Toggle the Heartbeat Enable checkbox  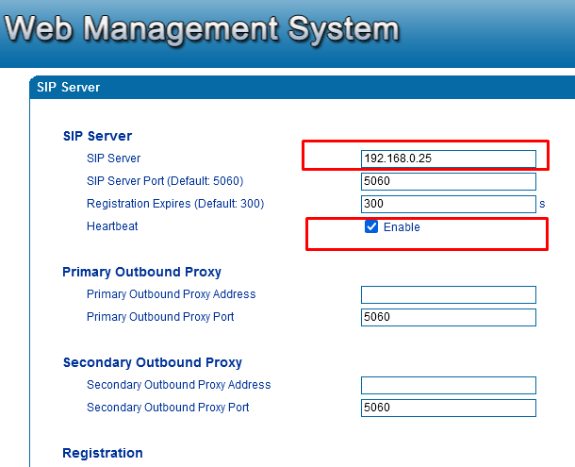(x=371, y=227)
